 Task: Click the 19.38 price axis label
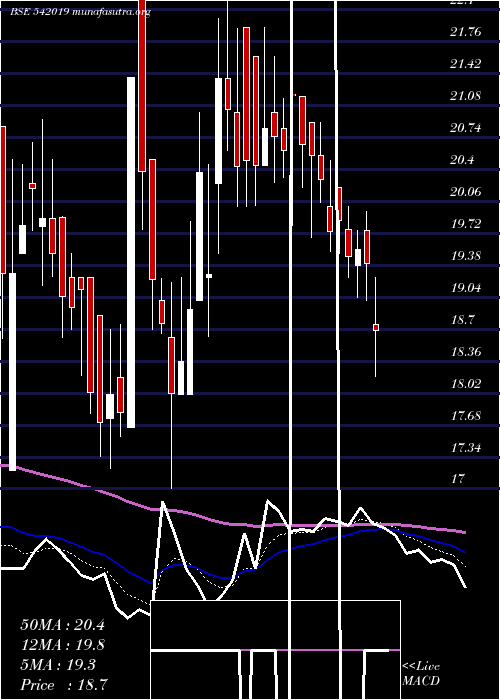(x=466, y=256)
